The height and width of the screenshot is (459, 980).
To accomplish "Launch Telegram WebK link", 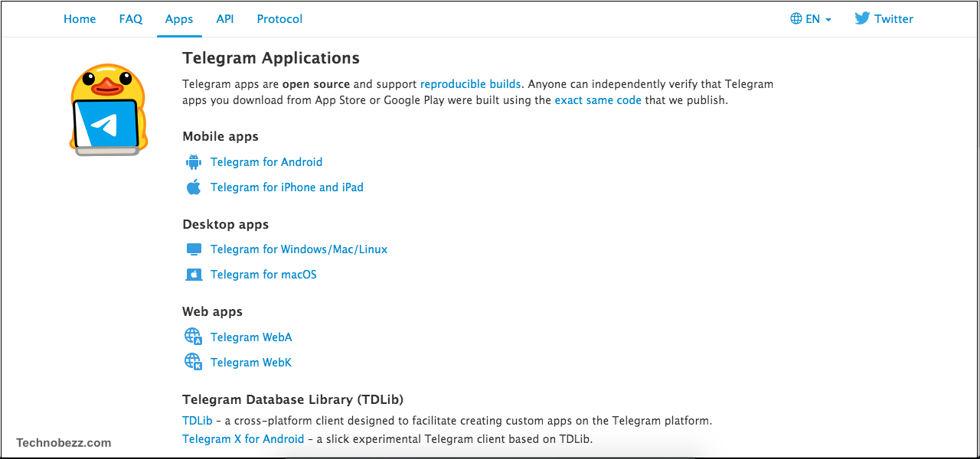I will coord(251,363).
